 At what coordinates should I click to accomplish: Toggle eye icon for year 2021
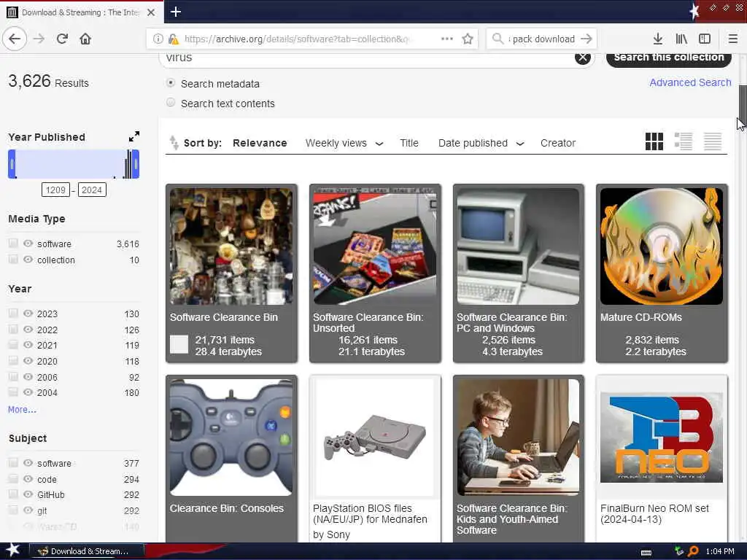(x=28, y=345)
